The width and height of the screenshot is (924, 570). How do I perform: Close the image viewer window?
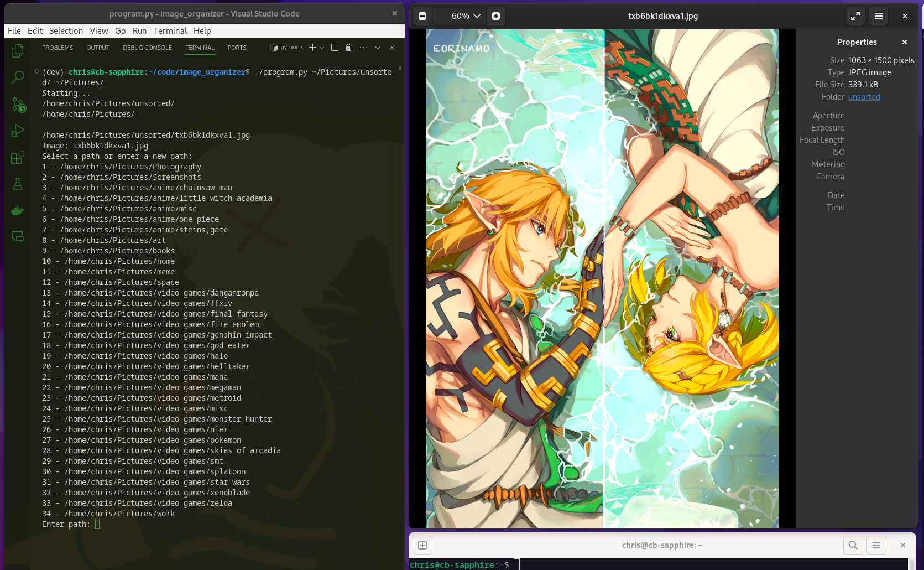coord(905,16)
